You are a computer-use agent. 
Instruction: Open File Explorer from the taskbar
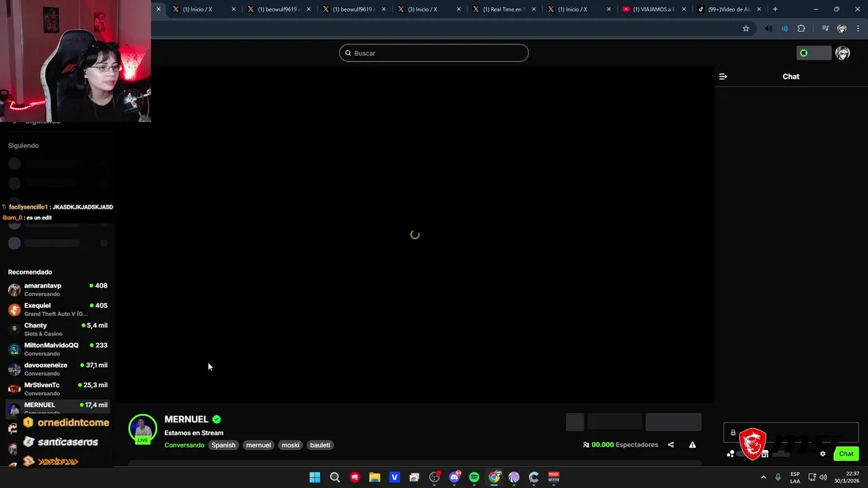(x=374, y=477)
